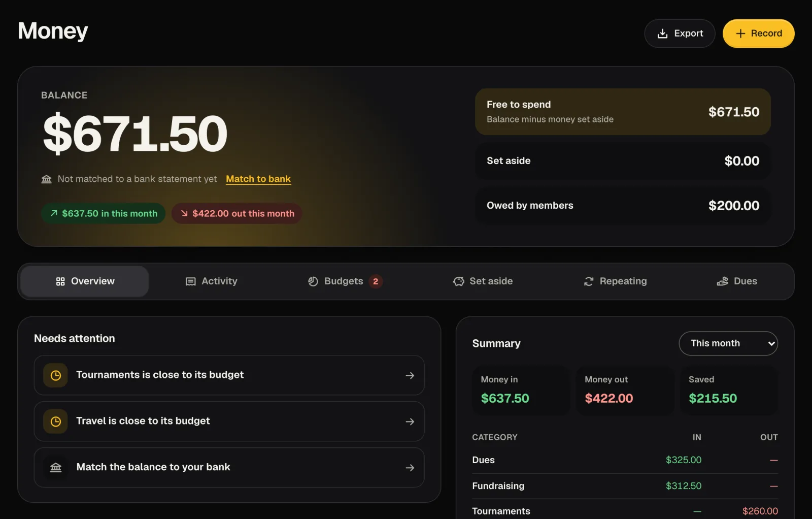The height and width of the screenshot is (519, 812).
Task: Click the download icon in the Export button
Action: click(x=662, y=34)
